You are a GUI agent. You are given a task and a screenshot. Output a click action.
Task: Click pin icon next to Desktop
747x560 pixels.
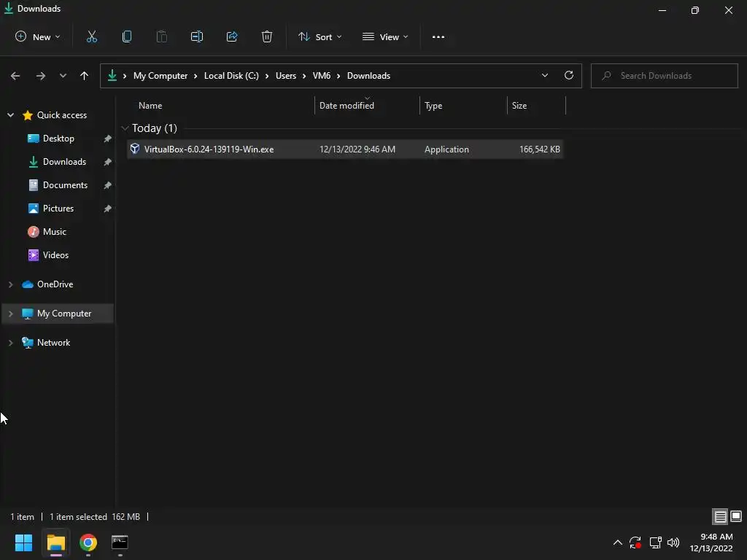point(108,139)
